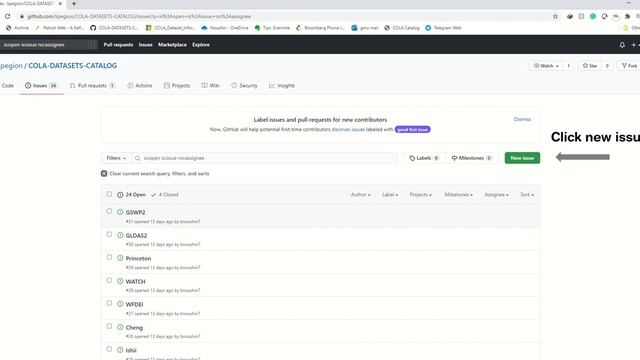Open the gmu mail bookmark

tap(364, 28)
